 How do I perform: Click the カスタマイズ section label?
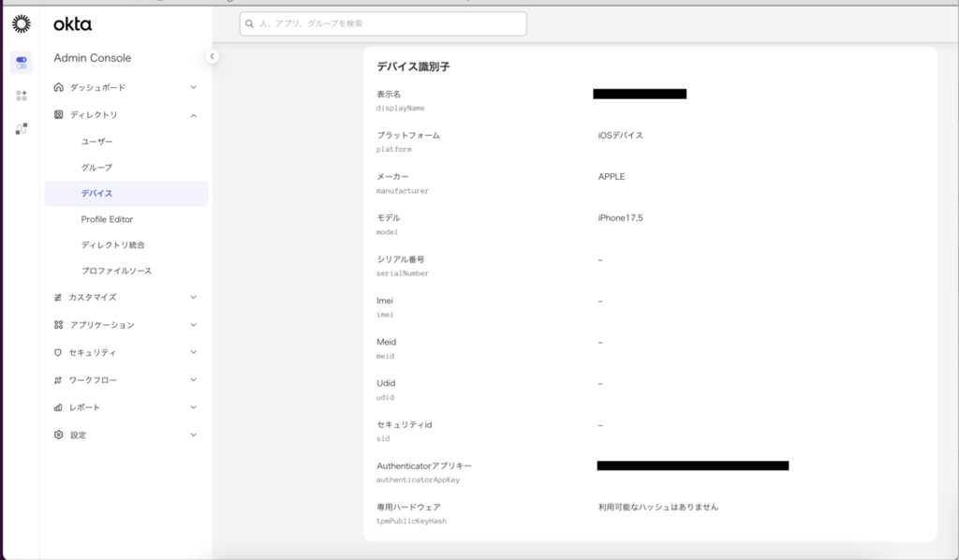coord(93,297)
